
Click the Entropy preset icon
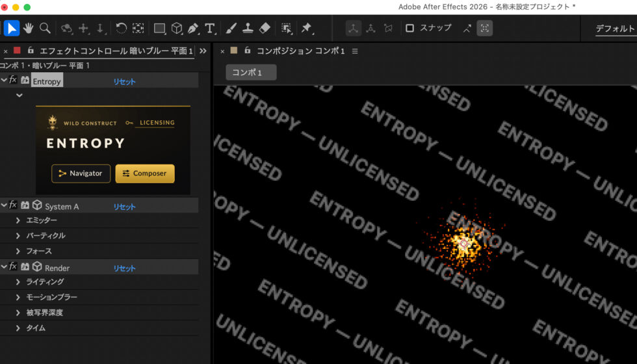click(x=25, y=80)
